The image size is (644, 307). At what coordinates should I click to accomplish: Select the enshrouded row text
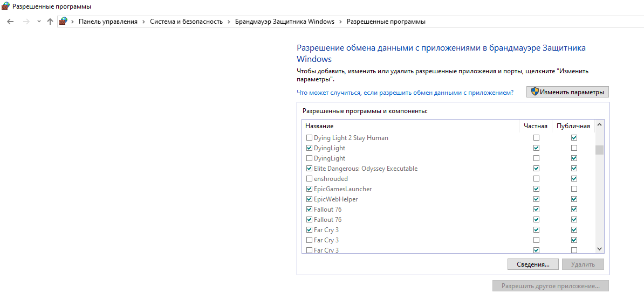[331, 179]
